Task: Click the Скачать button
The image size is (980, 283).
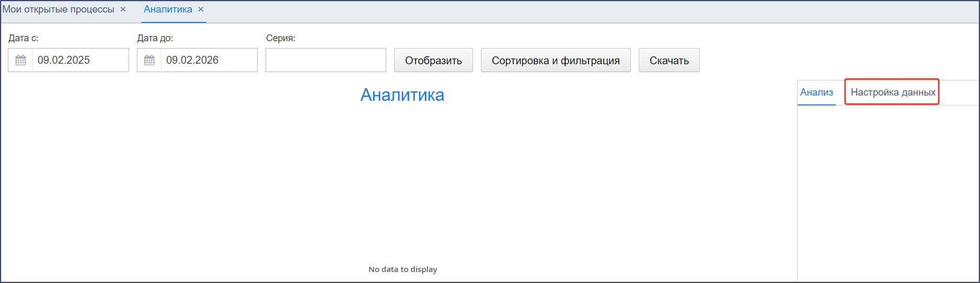Action: (x=669, y=60)
